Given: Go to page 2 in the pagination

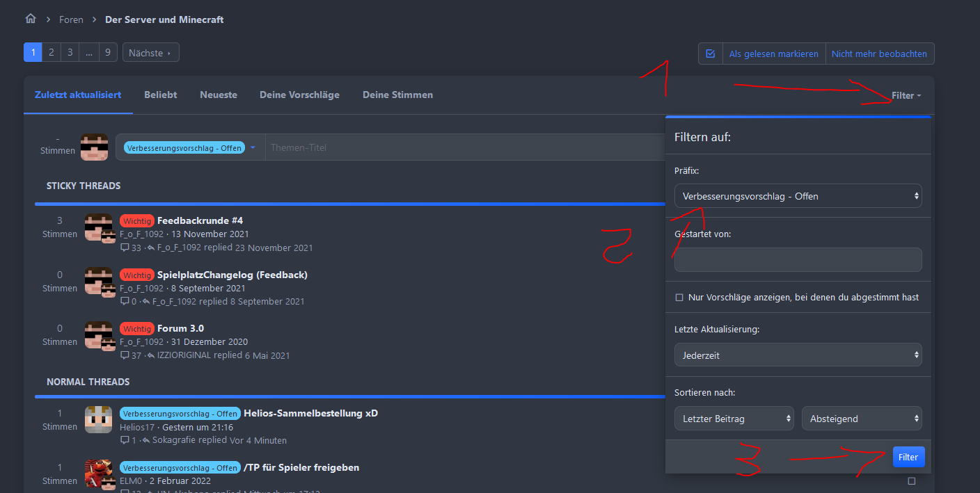Looking at the screenshot, I should (x=51, y=52).
